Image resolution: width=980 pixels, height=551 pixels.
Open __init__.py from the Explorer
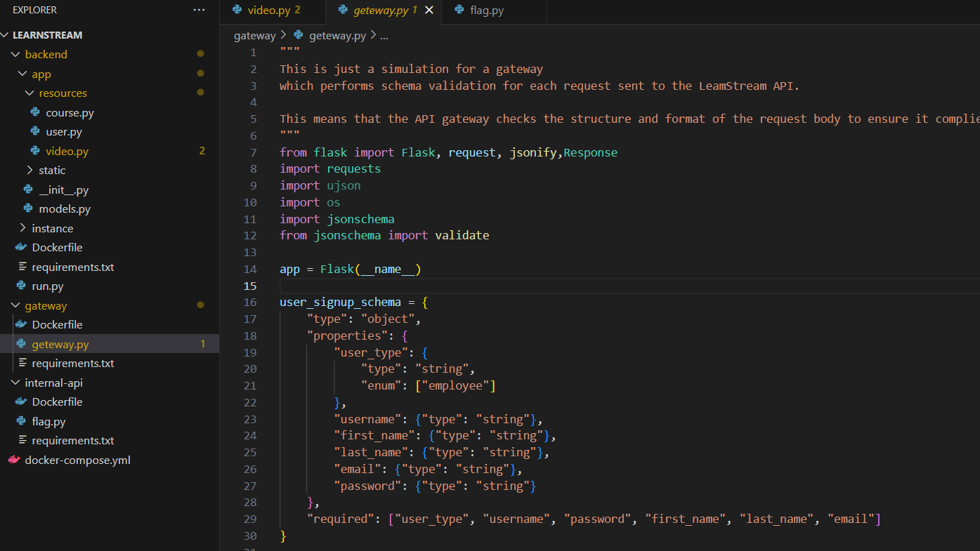click(x=64, y=190)
